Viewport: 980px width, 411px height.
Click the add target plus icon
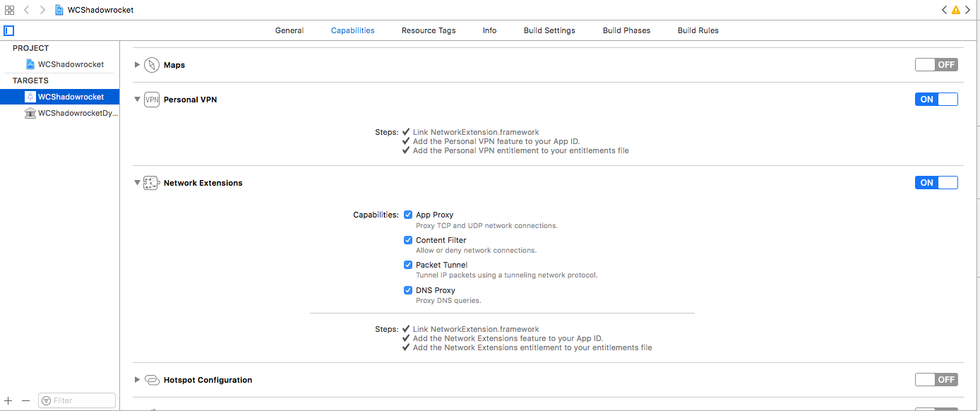[x=8, y=400]
